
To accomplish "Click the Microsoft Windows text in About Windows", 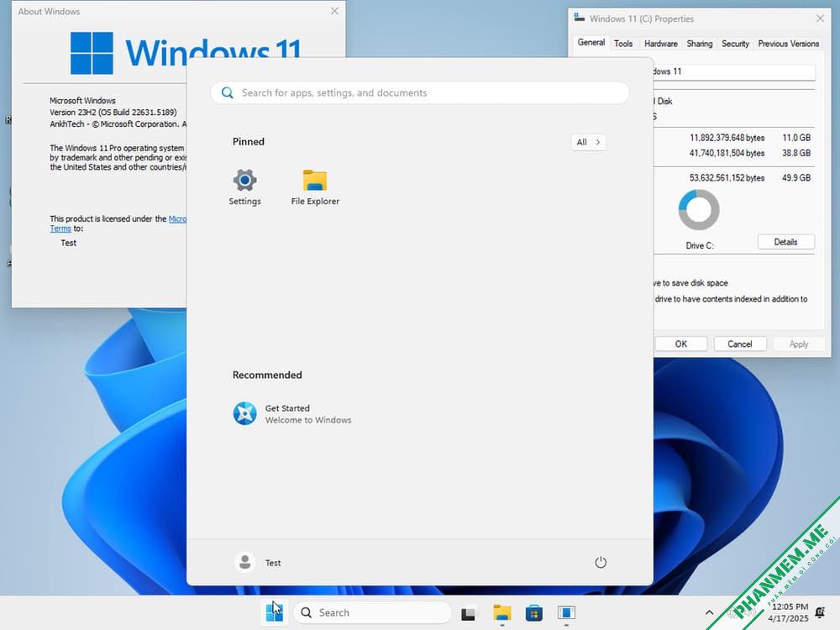I will (82, 101).
